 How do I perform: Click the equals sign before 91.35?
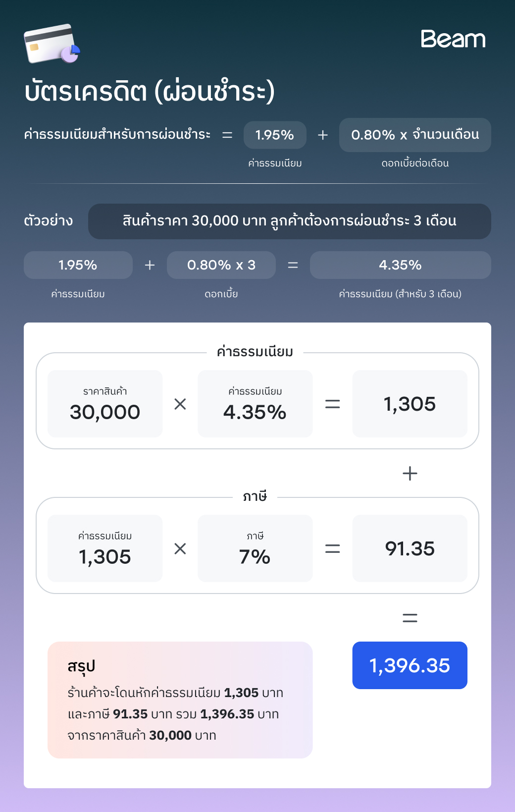point(332,549)
